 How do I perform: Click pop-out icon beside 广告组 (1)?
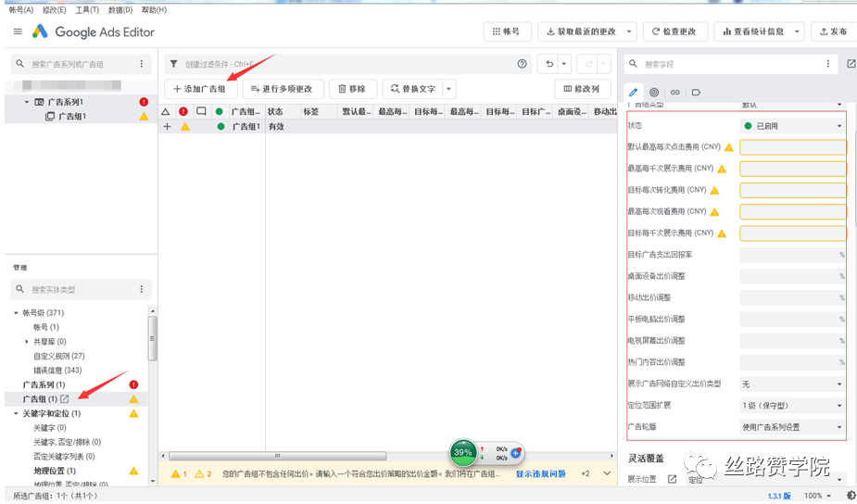(x=65, y=399)
